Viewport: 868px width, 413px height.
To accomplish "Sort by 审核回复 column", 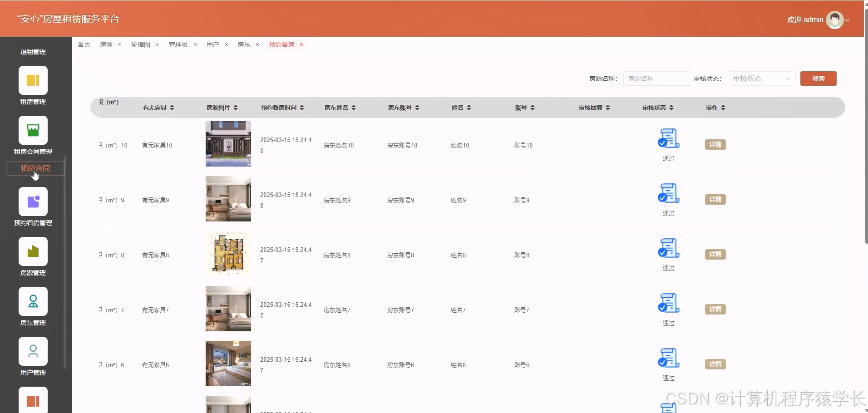I will (x=608, y=108).
